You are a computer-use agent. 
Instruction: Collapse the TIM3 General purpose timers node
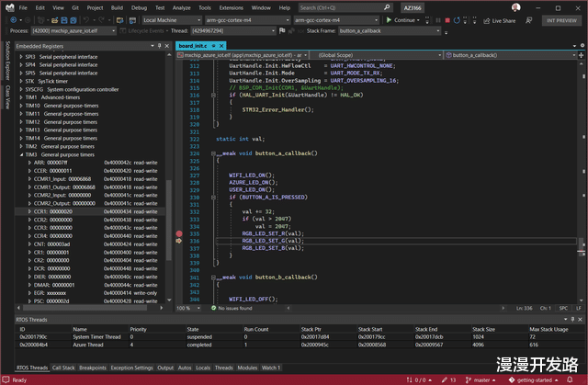pos(21,154)
